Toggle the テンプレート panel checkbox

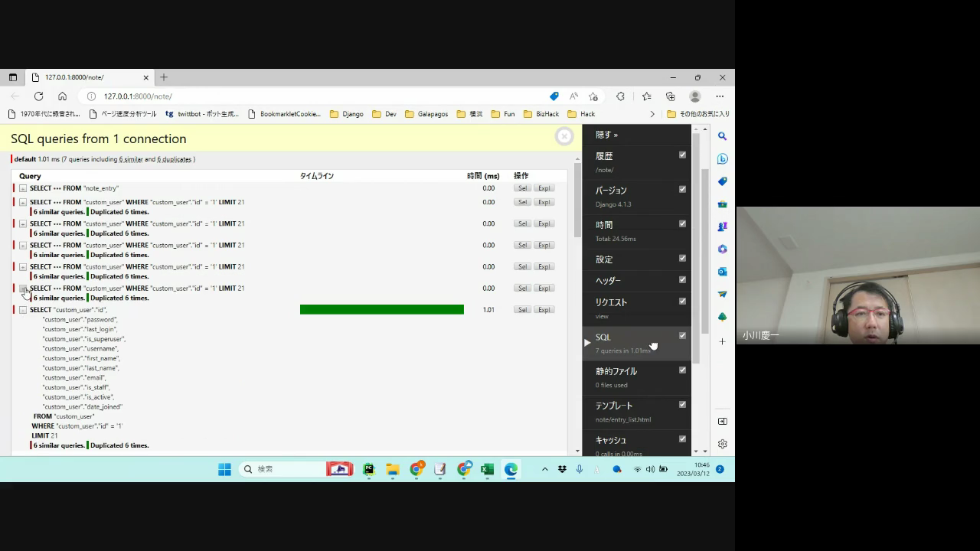tap(682, 404)
